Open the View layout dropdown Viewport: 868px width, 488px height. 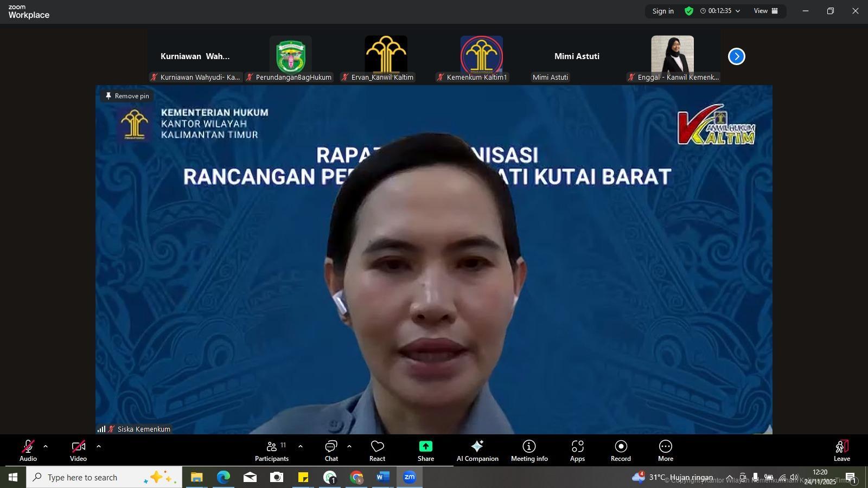(x=766, y=11)
